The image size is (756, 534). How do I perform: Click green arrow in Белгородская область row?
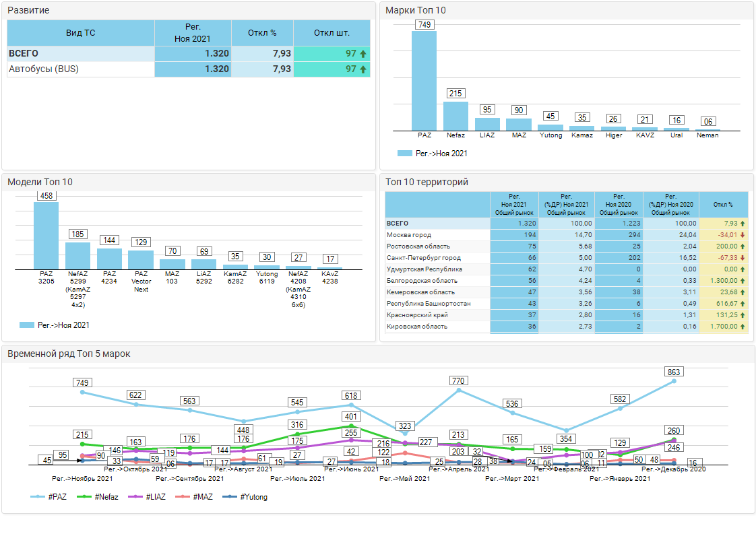[x=742, y=281]
